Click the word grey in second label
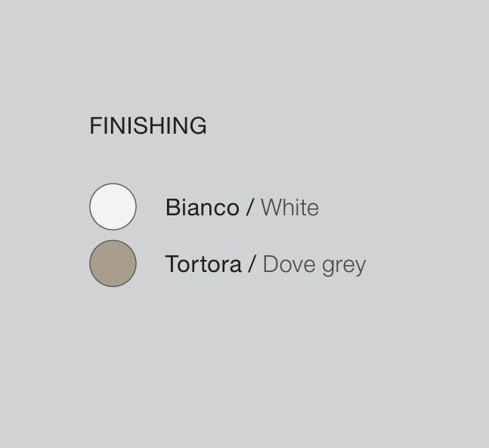Image resolution: width=489 pixels, height=448 pixels. pos(344,267)
